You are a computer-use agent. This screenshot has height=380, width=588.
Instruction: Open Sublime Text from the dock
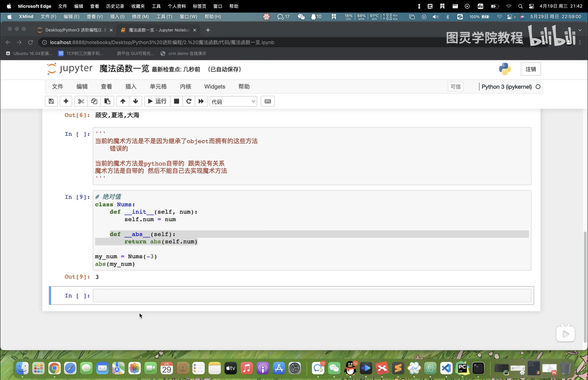click(398, 368)
